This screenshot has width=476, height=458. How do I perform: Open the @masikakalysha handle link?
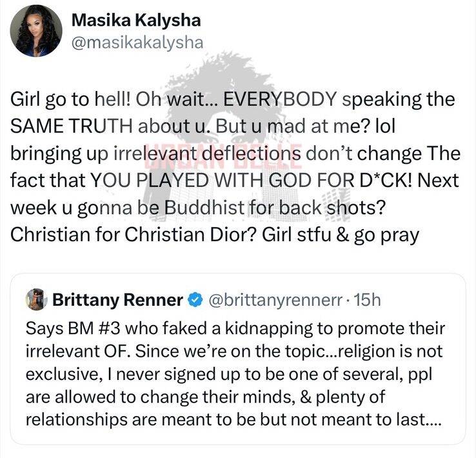pyautogui.click(x=137, y=43)
